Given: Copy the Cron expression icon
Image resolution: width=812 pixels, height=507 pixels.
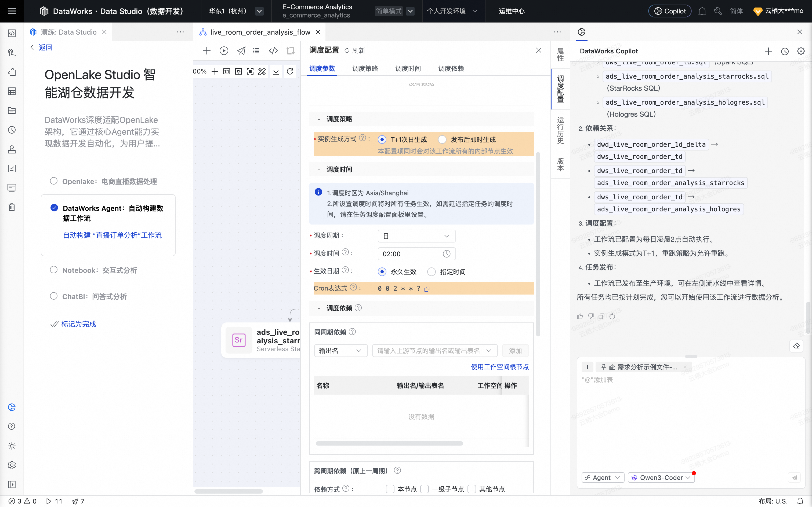Looking at the screenshot, I should coord(427,289).
